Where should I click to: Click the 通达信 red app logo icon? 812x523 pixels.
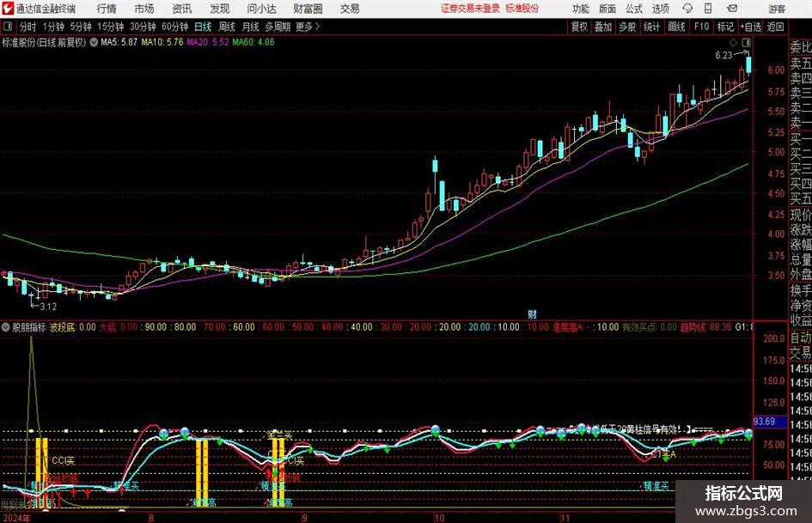(8, 9)
